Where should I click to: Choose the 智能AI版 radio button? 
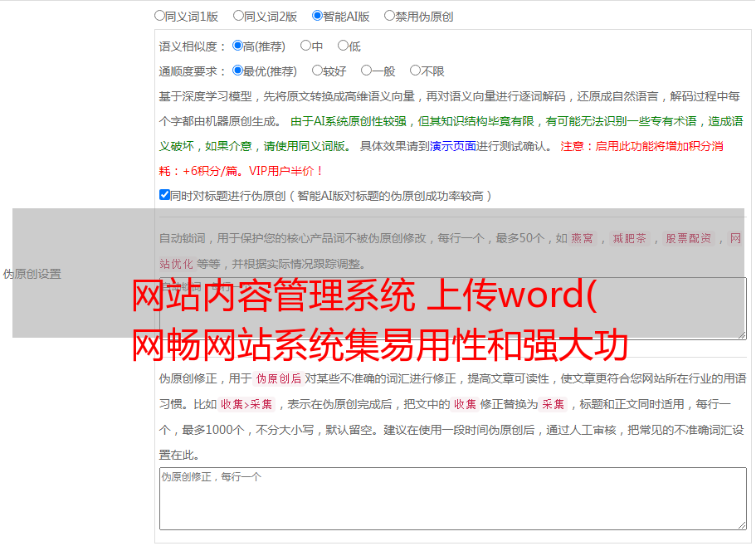coord(317,16)
